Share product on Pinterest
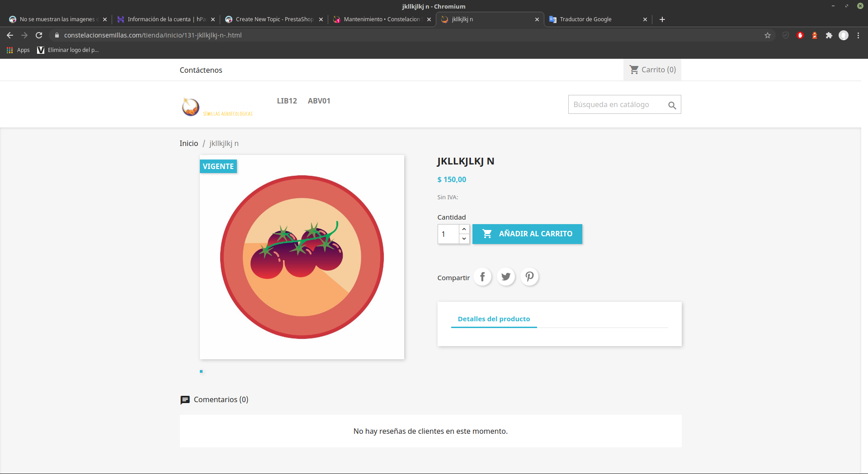868x474 pixels. [x=529, y=277]
